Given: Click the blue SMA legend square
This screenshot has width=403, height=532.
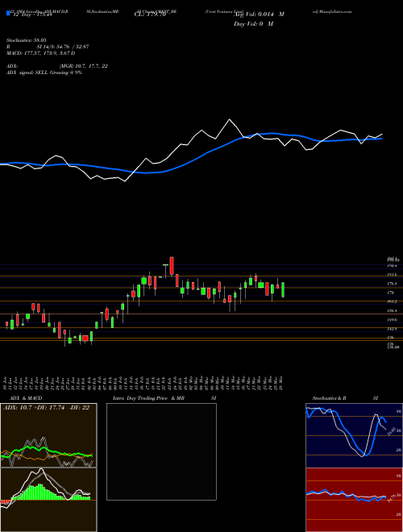Looking at the screenshot, I should (x=8, y=13).
